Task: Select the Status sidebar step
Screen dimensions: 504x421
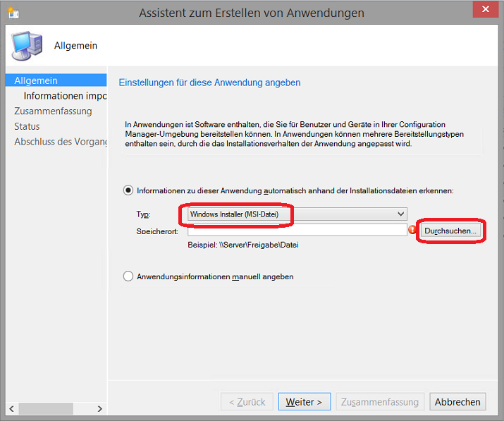Action: (27, 126)
